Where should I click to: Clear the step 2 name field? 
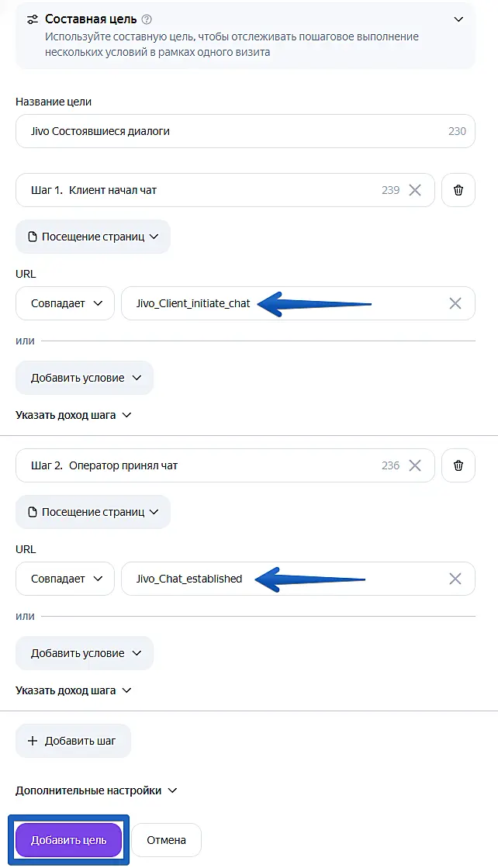pyautogui.click(x=415, y=465)
